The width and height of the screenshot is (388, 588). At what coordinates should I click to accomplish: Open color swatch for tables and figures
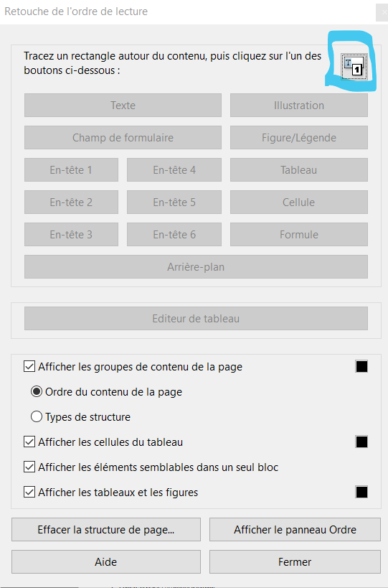pyautogui.click(x=361, y=492)
